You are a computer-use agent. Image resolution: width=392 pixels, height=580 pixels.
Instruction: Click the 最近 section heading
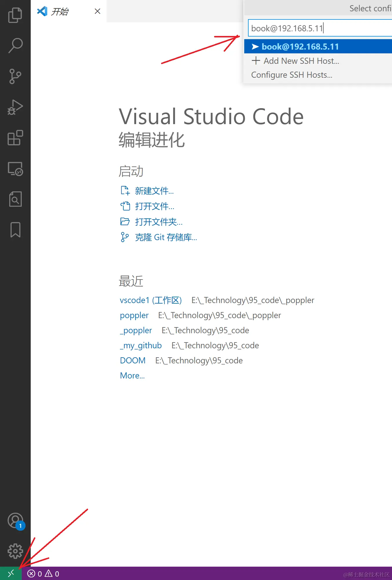[x=131, y=281]
